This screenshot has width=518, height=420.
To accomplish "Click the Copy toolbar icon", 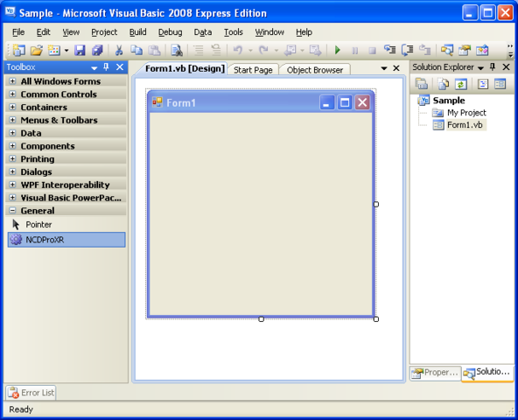I will tap(136, 50).
